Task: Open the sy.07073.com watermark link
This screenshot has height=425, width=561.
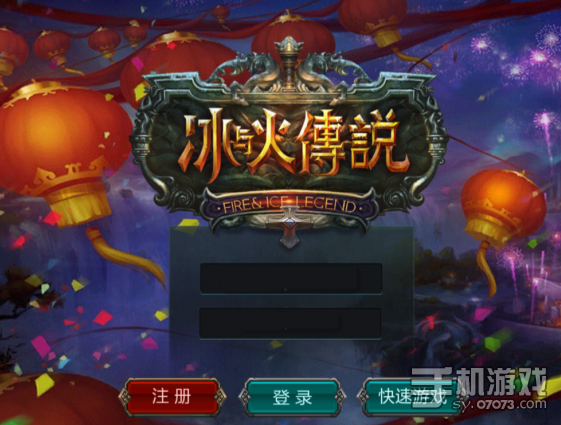Action: point(499,404)
